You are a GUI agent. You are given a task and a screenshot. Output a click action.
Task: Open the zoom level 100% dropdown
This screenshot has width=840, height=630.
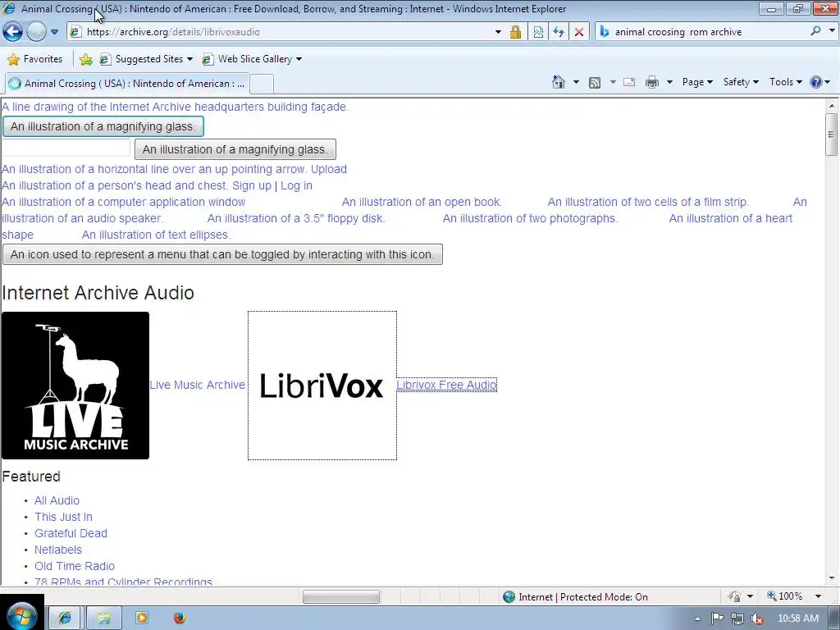pyautogui.click(x=818, y=596)
